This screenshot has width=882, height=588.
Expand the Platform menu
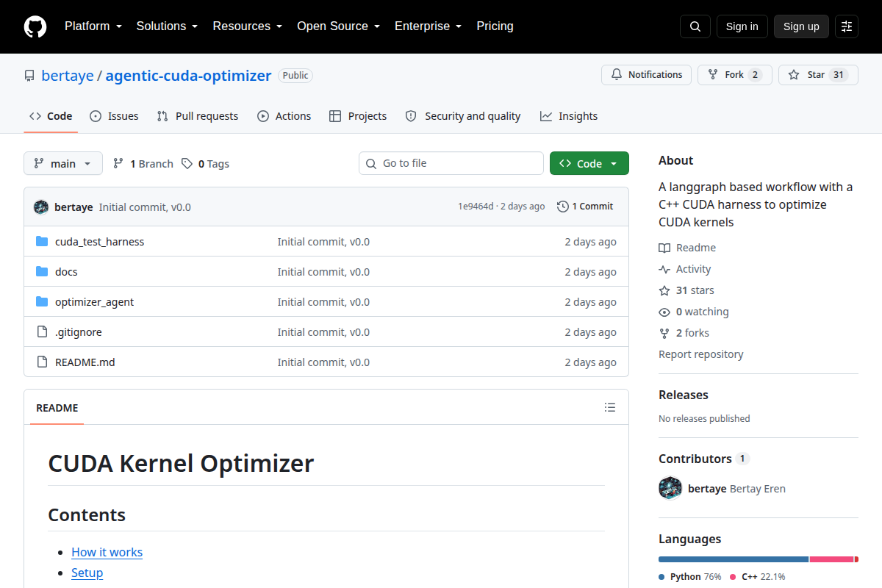(93, 26)
